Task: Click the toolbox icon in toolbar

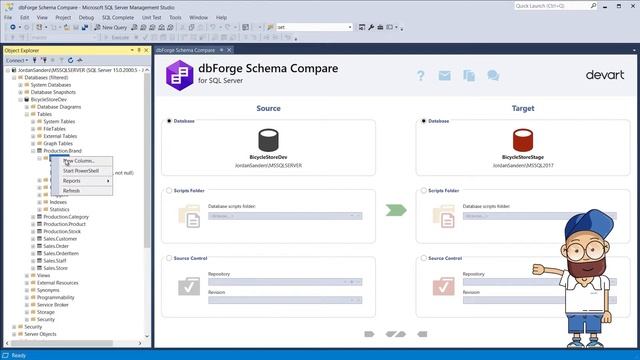Action: coord(380,27)
